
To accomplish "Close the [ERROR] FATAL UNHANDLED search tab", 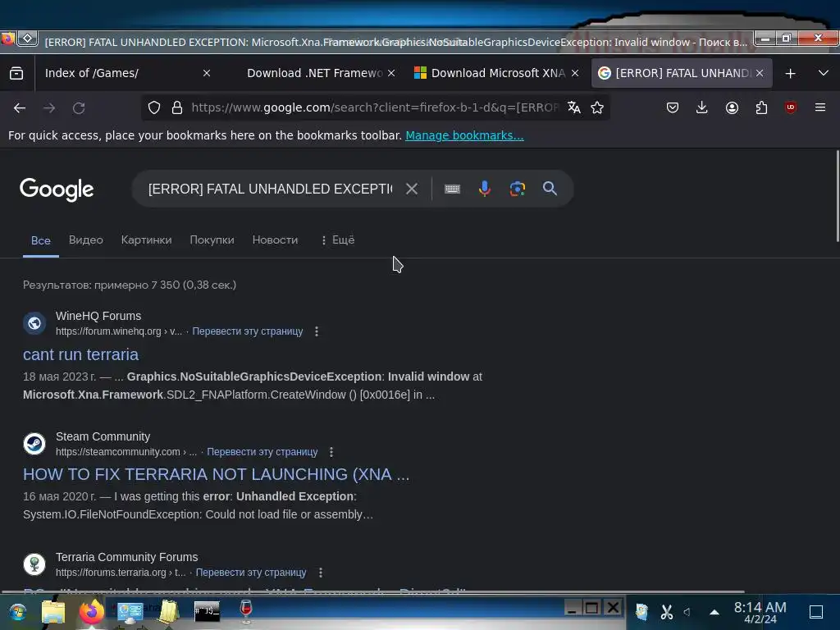I will point(760,73).
